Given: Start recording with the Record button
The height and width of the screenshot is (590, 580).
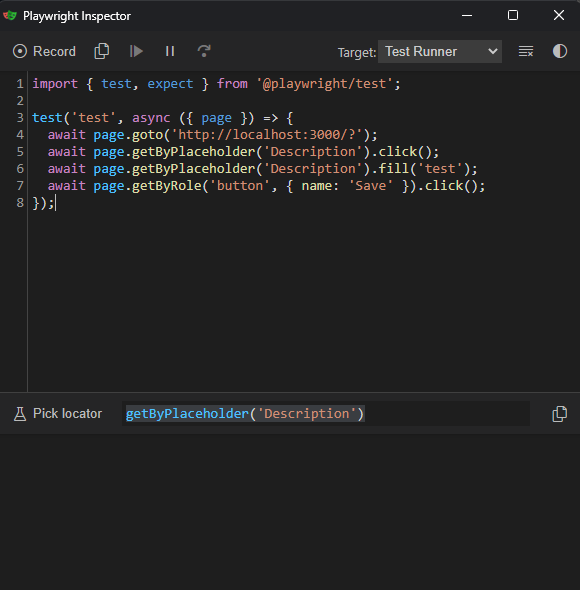Looking at the screenshot, I should tap(44, 51).
